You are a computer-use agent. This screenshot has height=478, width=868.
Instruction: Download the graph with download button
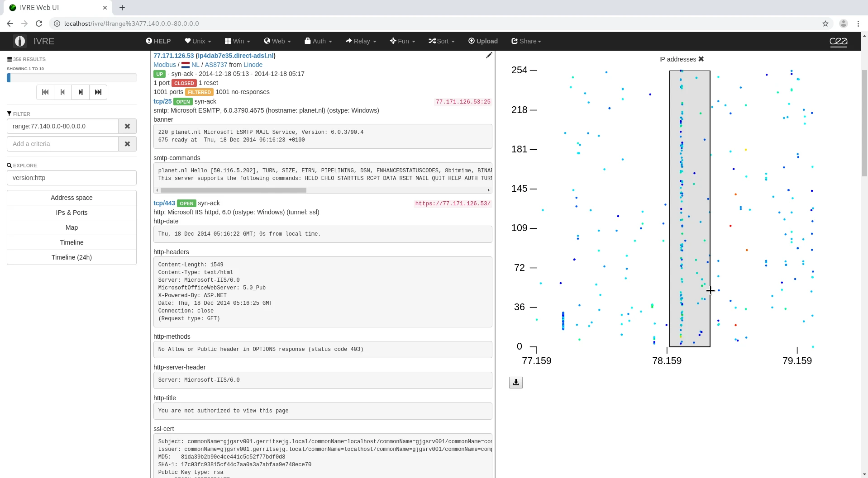516,383
